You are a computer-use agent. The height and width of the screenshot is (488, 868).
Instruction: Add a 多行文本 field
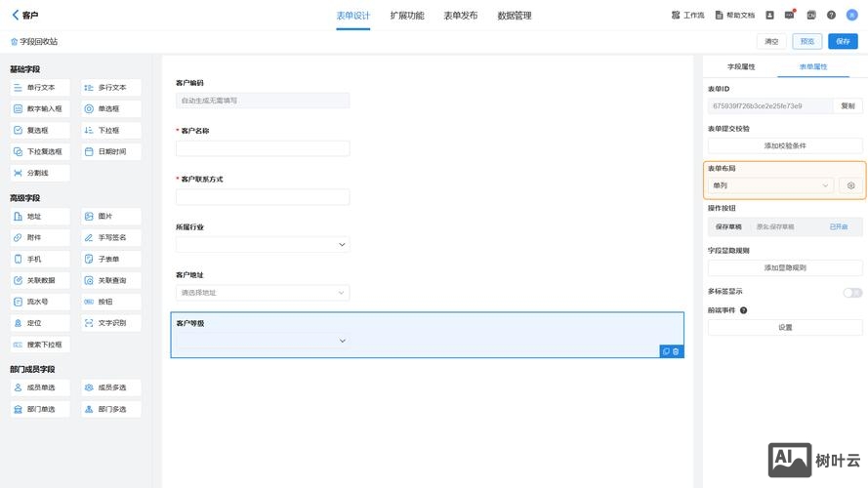pyautogui.click(x=110, y=88)
